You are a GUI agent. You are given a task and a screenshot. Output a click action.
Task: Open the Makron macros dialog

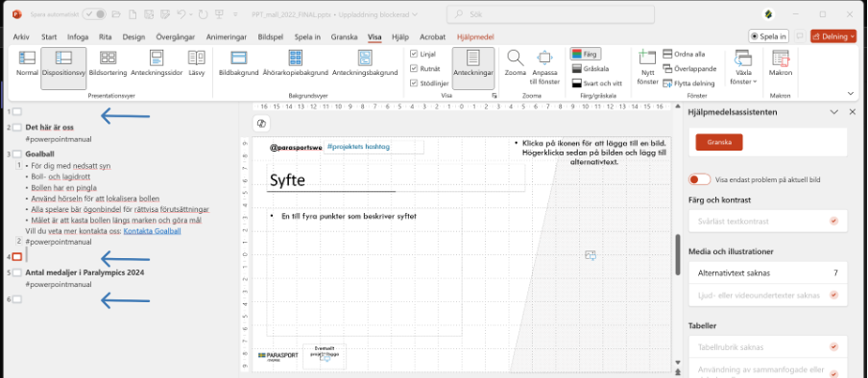pyautogui.click(x=781, y=63)
